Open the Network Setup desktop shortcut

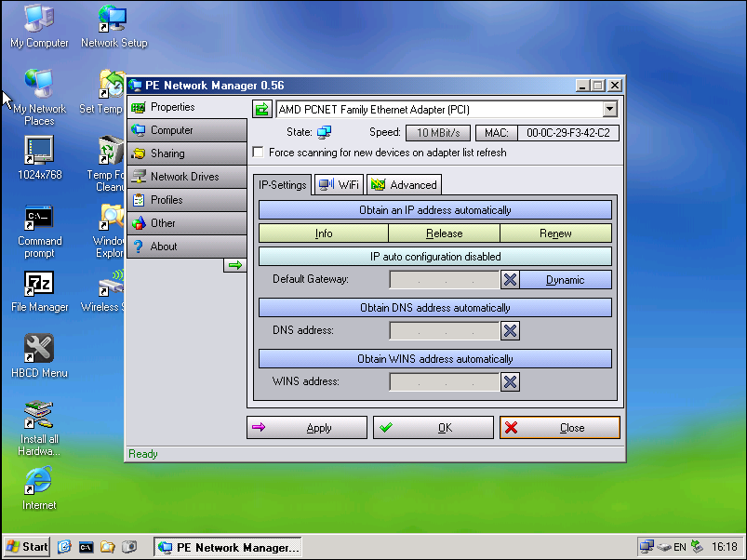coord(113,26)
